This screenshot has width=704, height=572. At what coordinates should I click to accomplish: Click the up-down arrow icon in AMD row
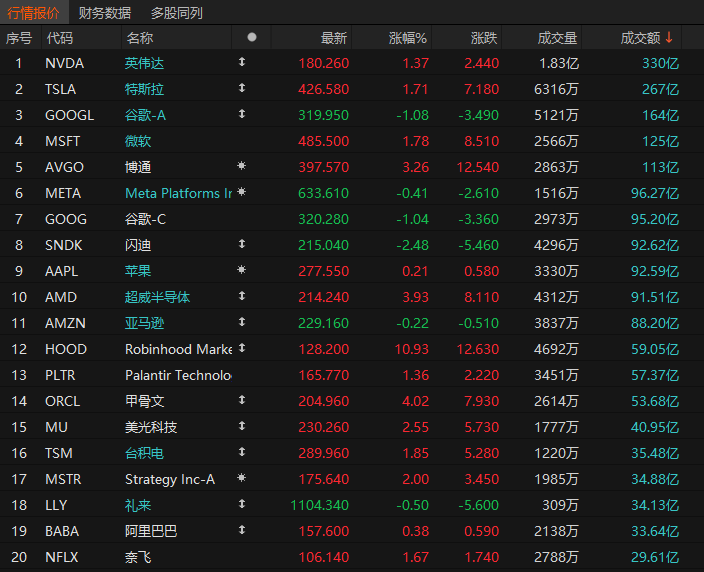[x=242, y=296]
